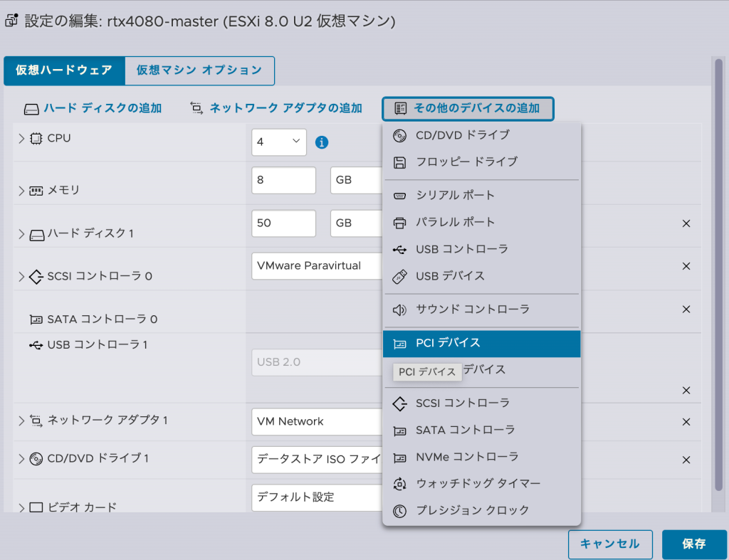The image size is (729, 560).
Task: Remove CD/DVD Drive 1 with X icon
Action: pyautogui.click(x=686, y=460)
